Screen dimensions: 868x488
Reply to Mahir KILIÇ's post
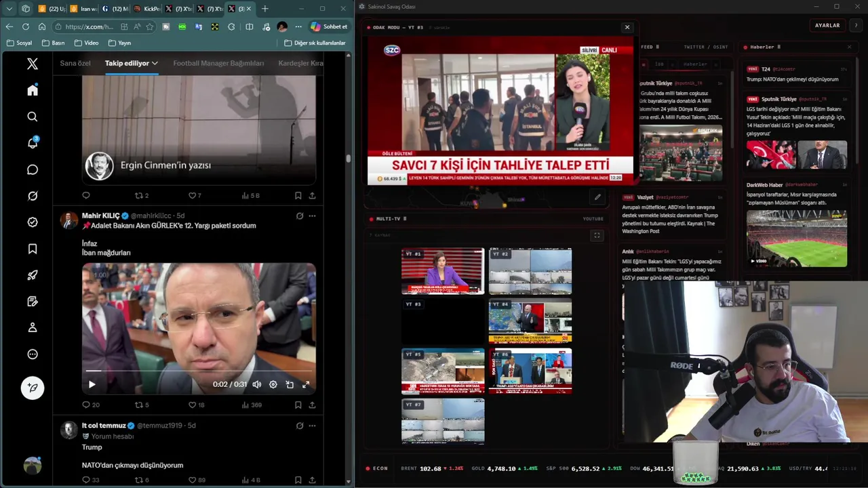[86, 405]
